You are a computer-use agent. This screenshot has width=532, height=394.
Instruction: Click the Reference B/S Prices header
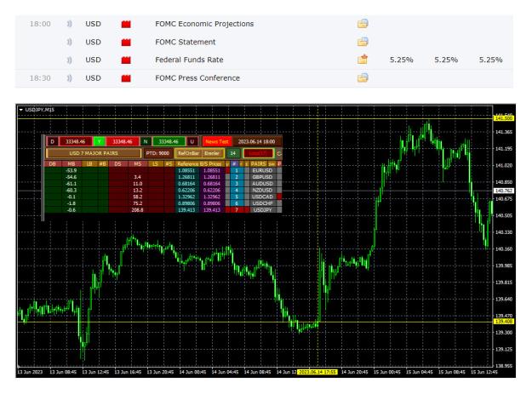199,163
